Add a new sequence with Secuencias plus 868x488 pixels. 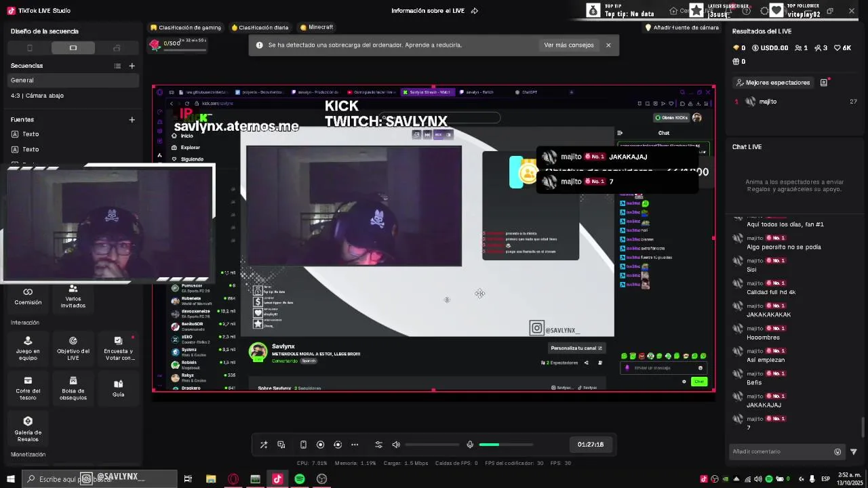click(x=132, y=66)
